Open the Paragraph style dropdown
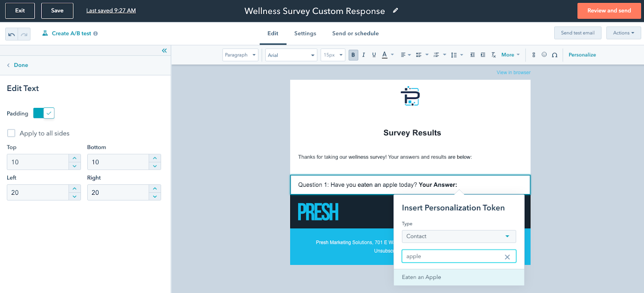 coord(240,55)
